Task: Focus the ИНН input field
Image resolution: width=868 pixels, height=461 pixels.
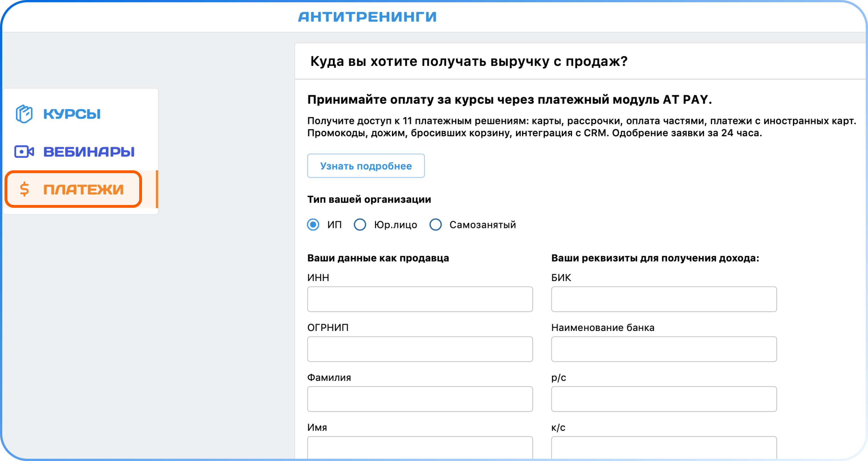Action: click(x=420, y=299)
